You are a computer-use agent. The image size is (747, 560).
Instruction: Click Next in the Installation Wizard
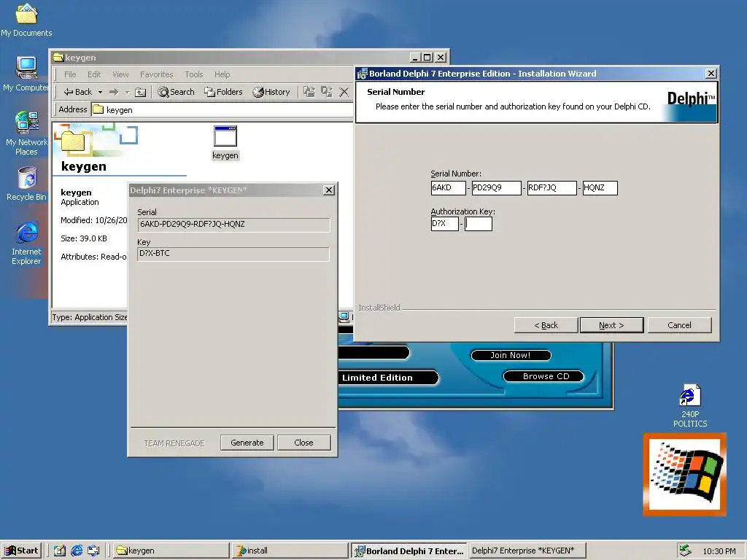pos(612,325)
